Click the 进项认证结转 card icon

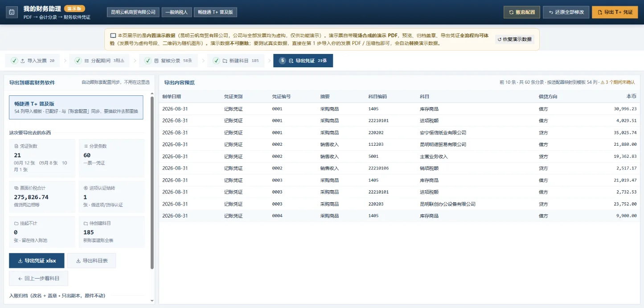[86, 188]
